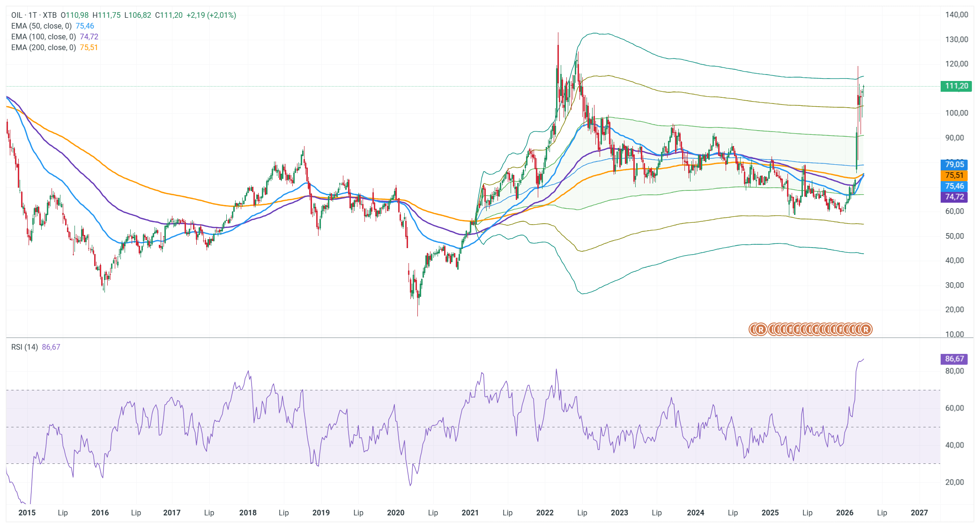Image resolution: width=980 pixels, height=528 pixels.
Task: Click the purple 74,72 EMA price label
Action: click(954, 197)
